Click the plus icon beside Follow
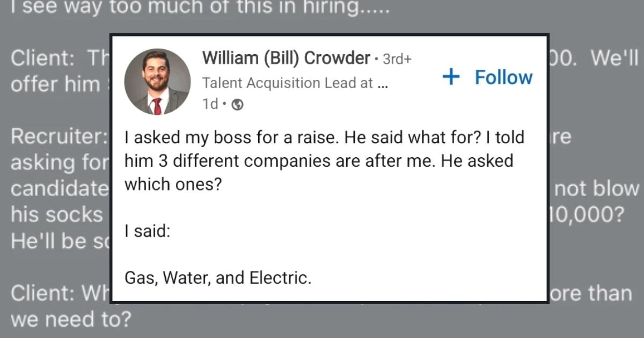Screen dimensions: 644x338 point(451,77)
